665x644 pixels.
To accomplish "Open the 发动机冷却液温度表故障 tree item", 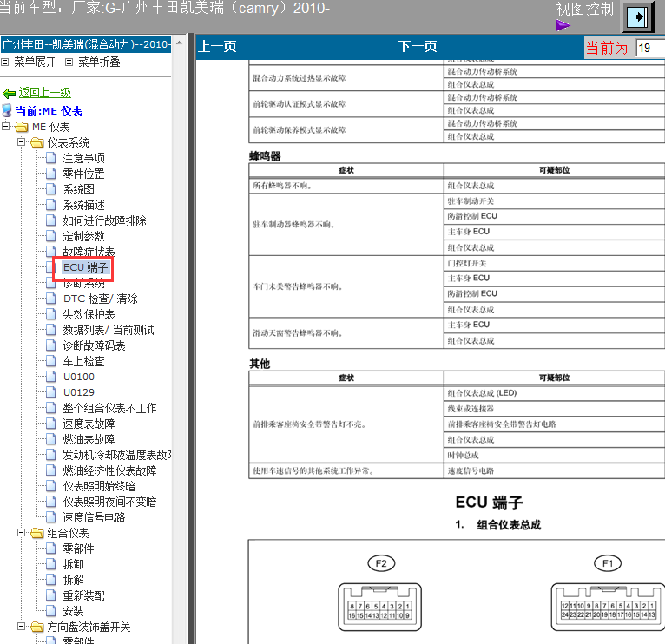I will (117, 455).
